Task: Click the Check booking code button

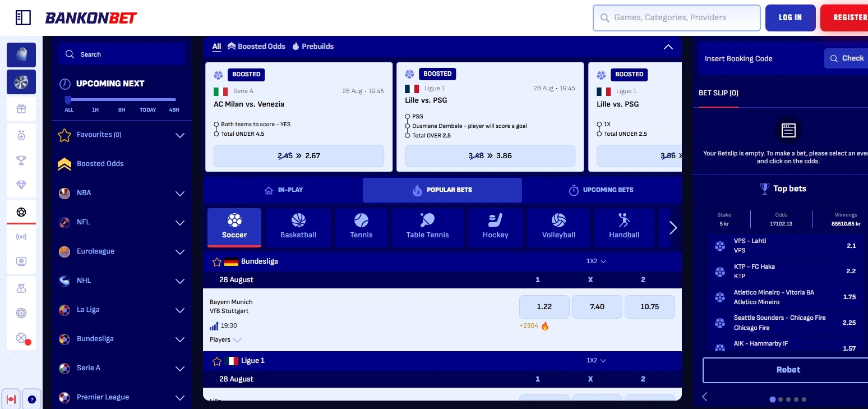Action: click(x=846, y=58)
